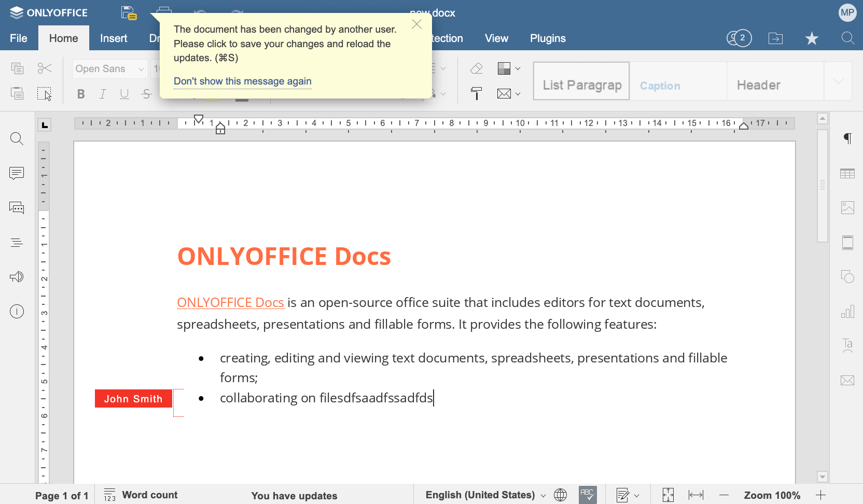Click the MP user avatar
Screen dimensions: 863x504
pyautogui.click(x=847, y=12)
